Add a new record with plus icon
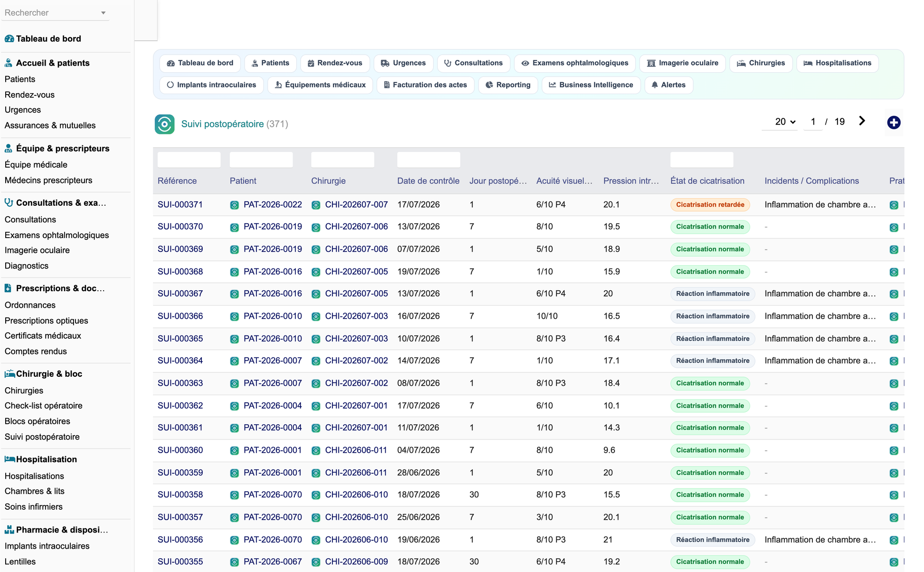 click(x=894, y=123)
